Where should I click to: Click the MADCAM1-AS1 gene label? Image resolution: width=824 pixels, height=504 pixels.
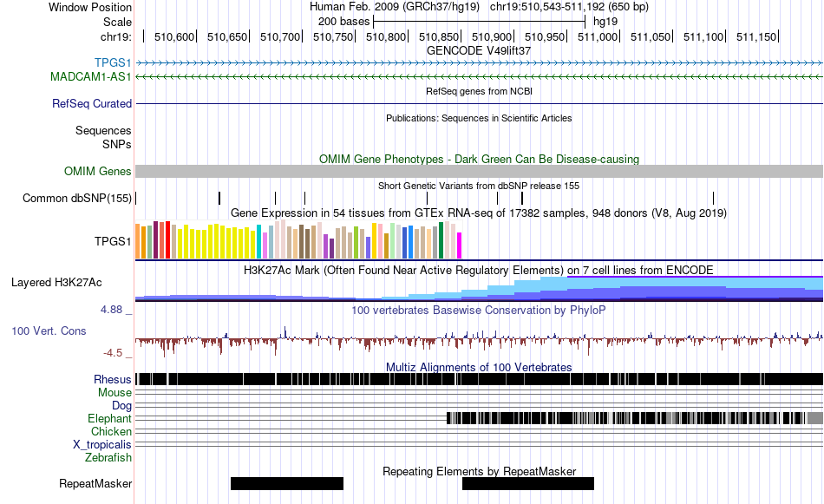(x=90, y=76)
